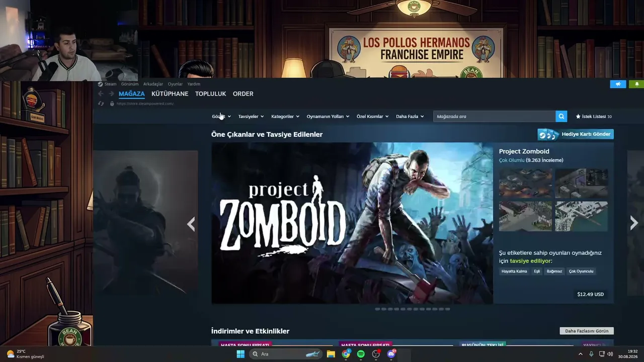Open the Arkadaşlar menu
Image resolution: width=644 pixels, height=362 pixels.
point(153,84)
